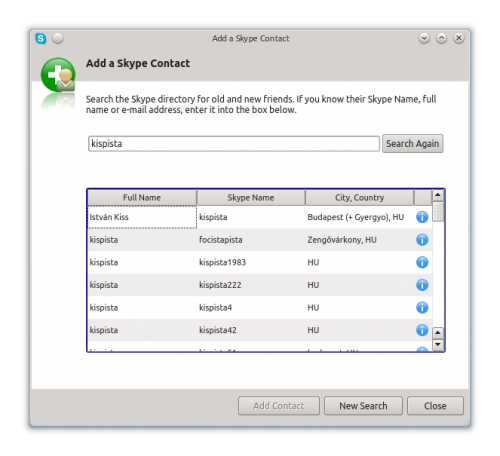Open info icon for kispista222 row
The width and height of the screenshot is (500, 456).
tap(422, 285)
